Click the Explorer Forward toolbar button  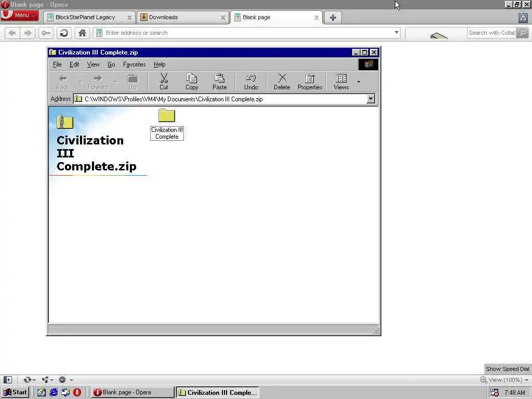pyautogui.click(x=98, y=82)
